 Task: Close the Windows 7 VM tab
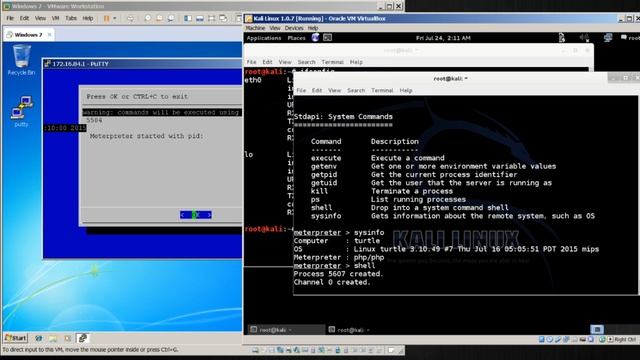point(49,35)
